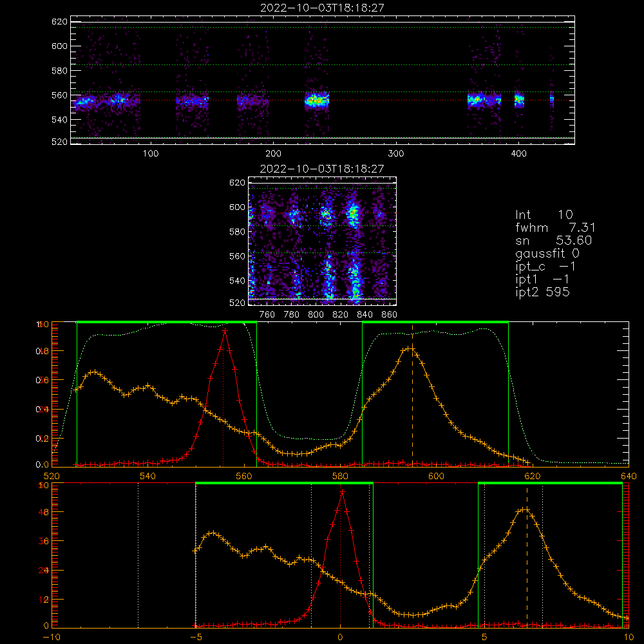Click the 'ipt2 595' line
This screenshot has height=644, width=644.
pyautogui.click(x=542, y=292)
